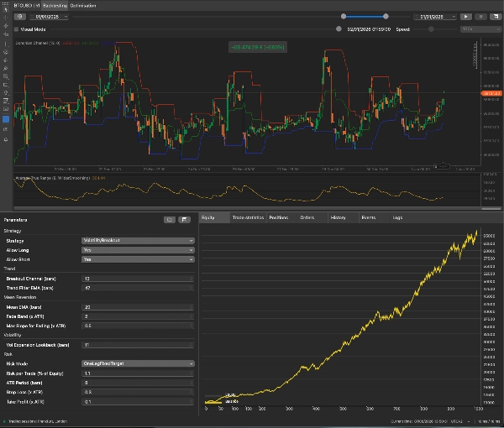The height and width of the screenshot is (428, 504).
Task: Open the Trade statistics tab
Action: pos(248,217)
